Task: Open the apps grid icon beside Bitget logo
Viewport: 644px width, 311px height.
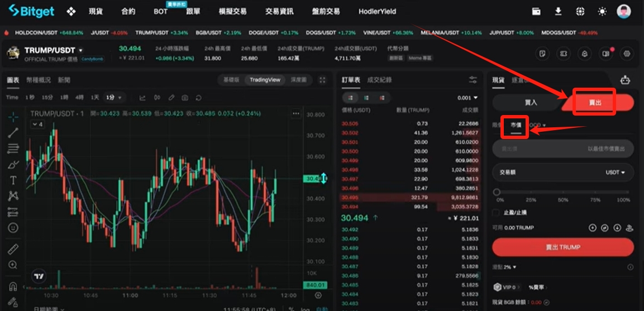Action: (x=71, y=12)
